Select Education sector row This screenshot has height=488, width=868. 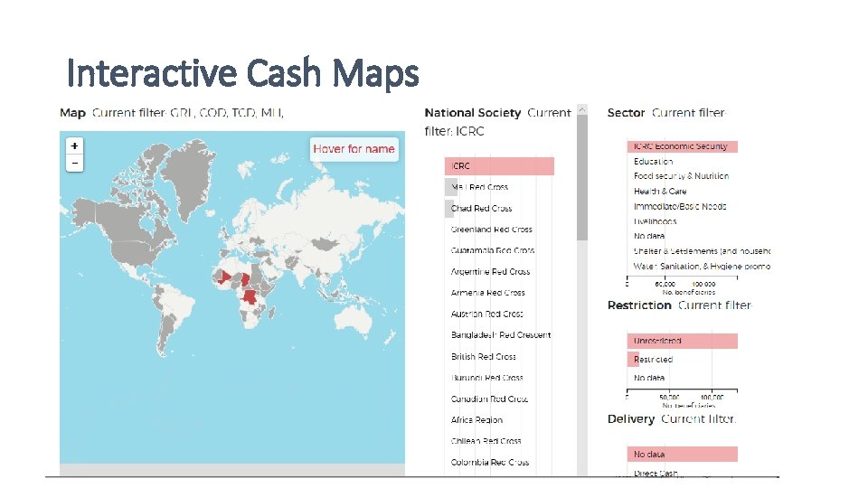(653, 162)
